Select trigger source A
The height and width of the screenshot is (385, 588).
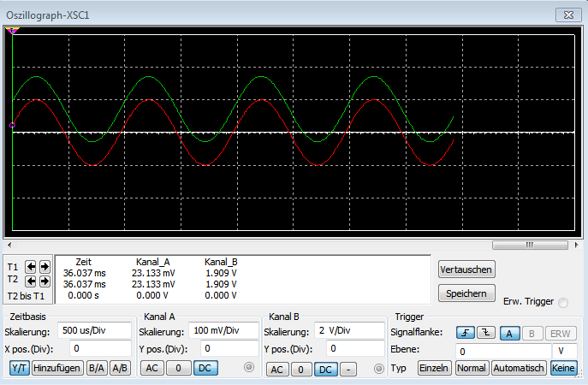[x=509, y=334]
